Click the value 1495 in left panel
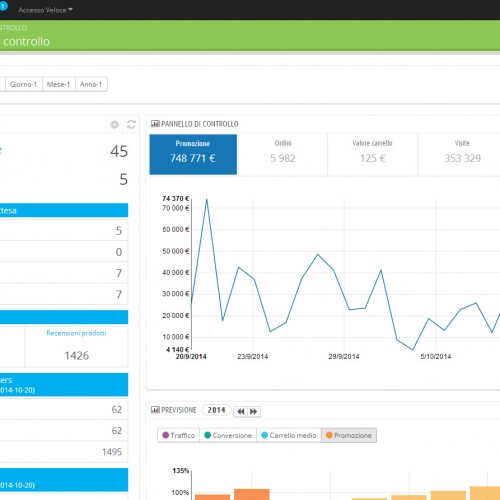Viewport: 500px width, 500px height. pyautogui.click(x=112, y=452)
